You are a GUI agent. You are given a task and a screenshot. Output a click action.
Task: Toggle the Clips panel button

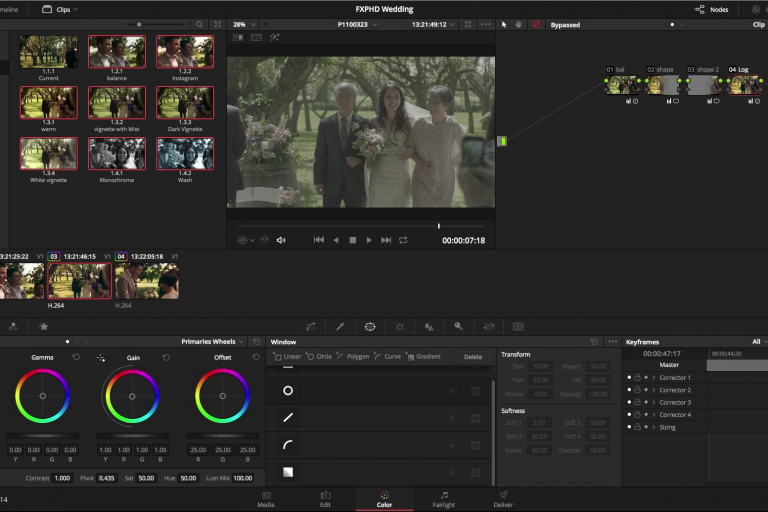coord(60,9)
